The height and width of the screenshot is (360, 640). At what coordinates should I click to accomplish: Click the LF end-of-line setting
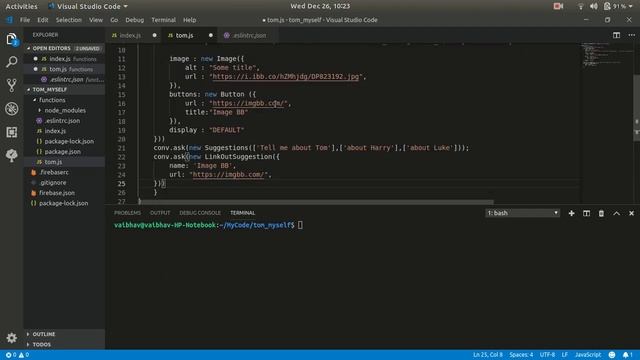click(564, 355)
